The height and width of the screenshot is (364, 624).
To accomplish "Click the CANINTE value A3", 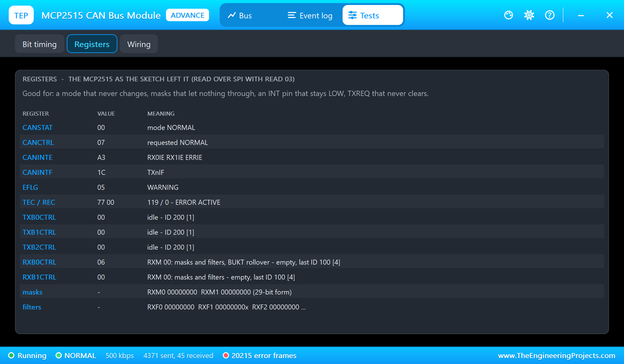I will pos(101,157).
